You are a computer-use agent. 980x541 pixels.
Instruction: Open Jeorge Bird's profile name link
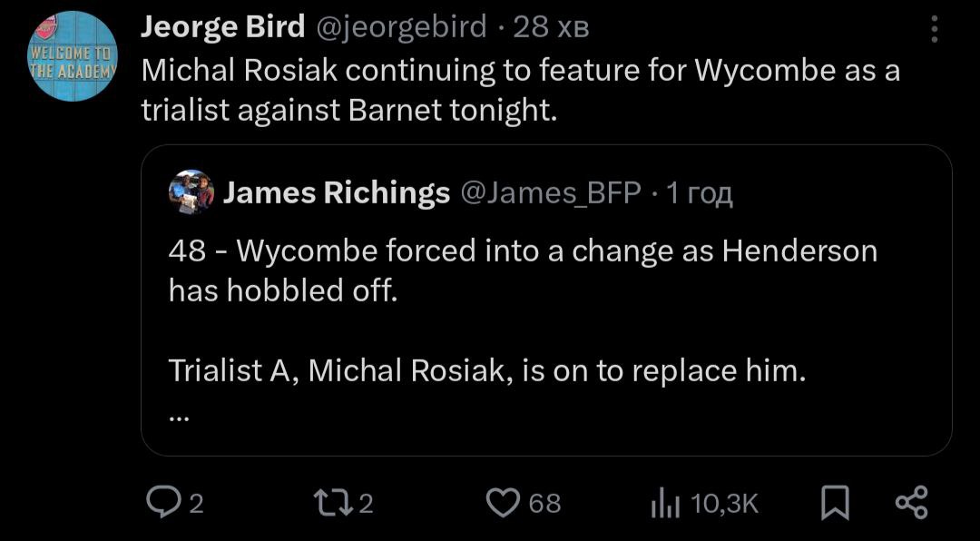click(222, 28)
